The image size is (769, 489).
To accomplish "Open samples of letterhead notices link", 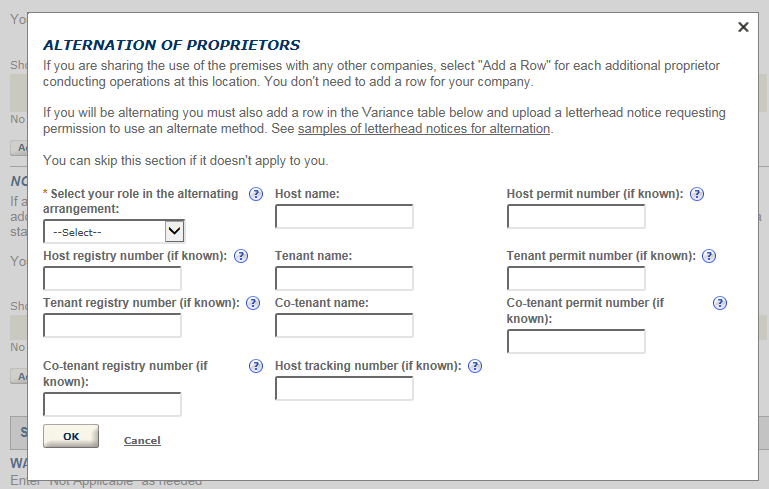I will 424,129.
